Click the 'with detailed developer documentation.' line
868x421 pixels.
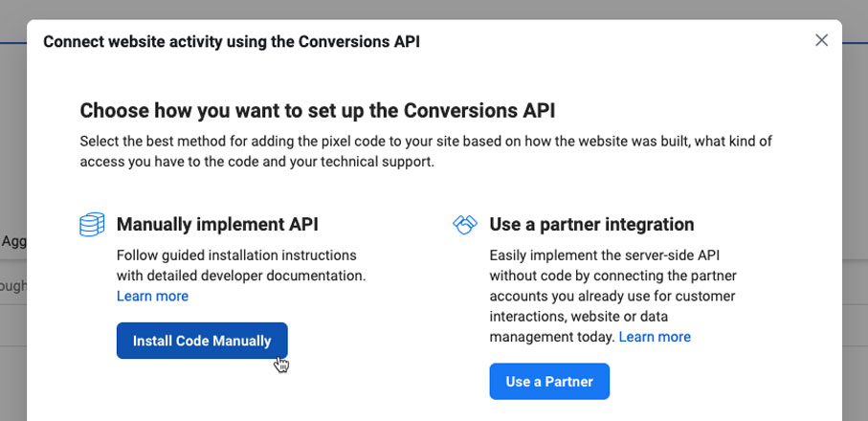(241, 276)
